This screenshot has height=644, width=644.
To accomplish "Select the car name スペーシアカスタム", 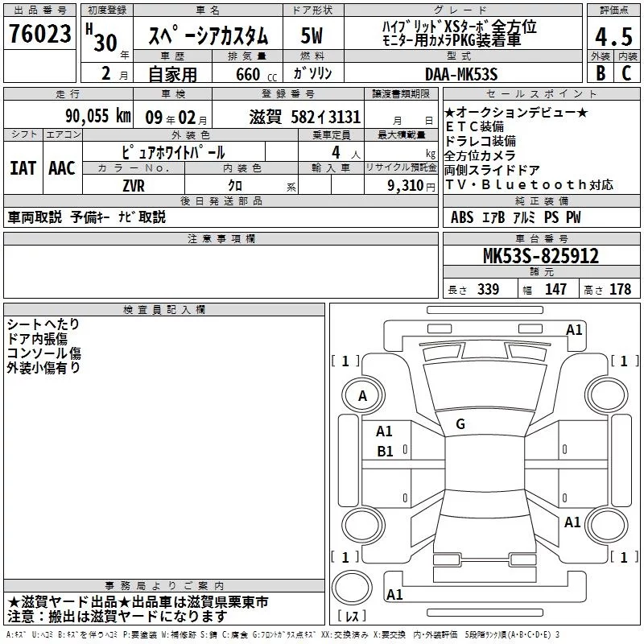I will pos(208,35).
